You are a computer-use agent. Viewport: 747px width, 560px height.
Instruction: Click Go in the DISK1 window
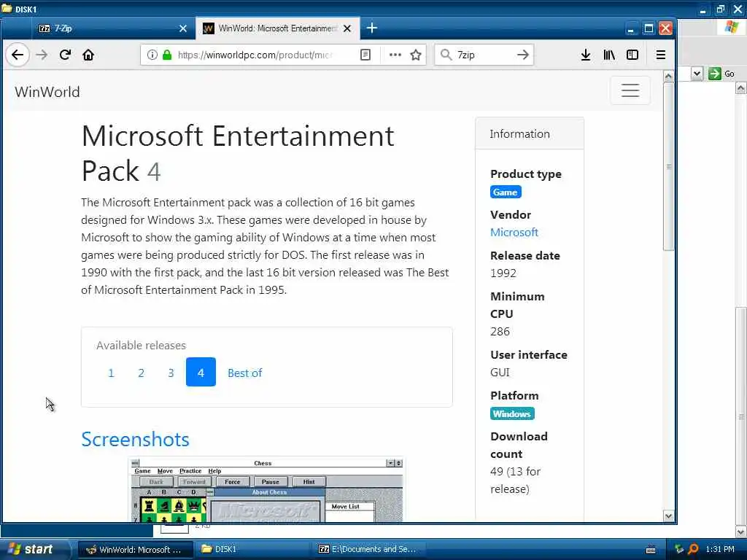click(721, 74)
